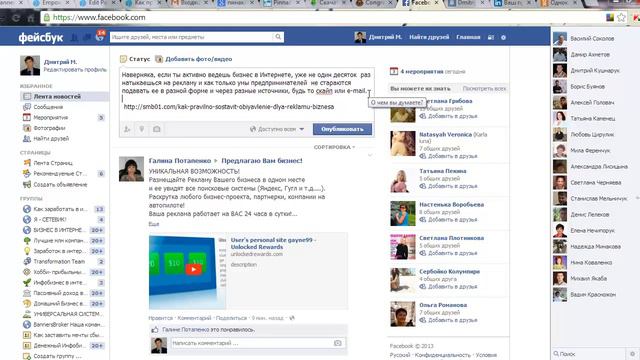The height and width of the screenshot is (360, 640).
Task: Open account settings gear in header
Action: tap(504, 37)
